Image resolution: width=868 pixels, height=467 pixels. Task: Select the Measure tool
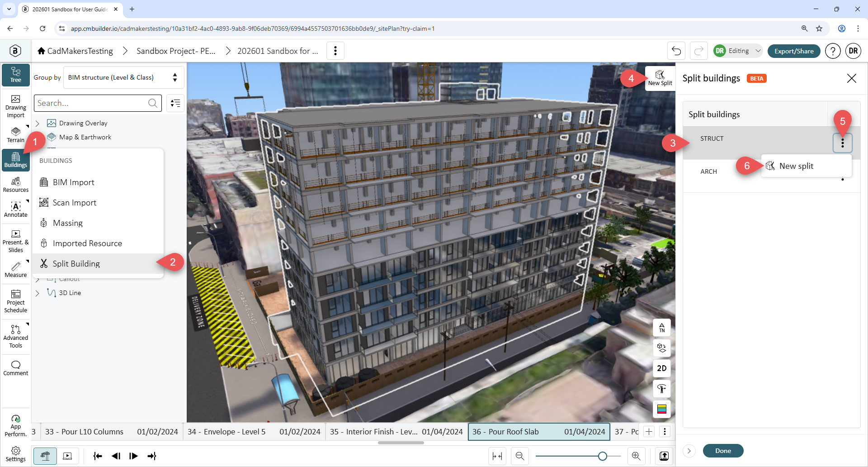coord(16,270)
